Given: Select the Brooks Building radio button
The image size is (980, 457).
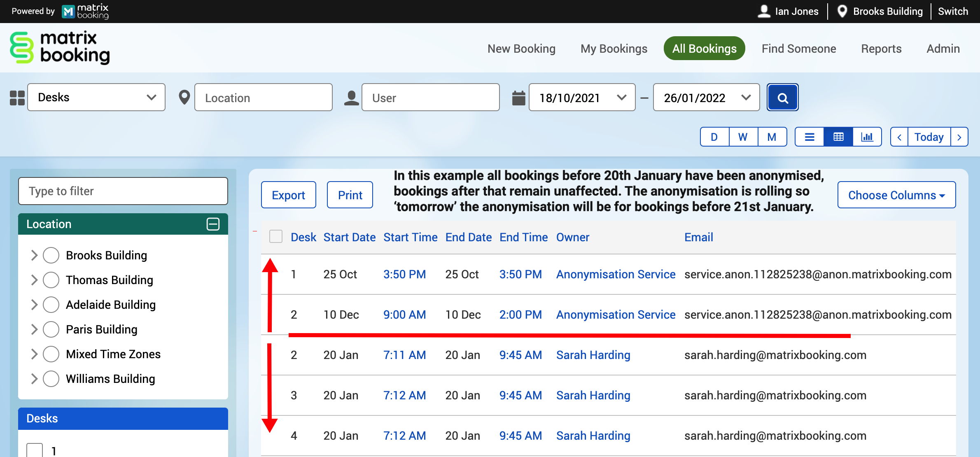Looking at the screenshot, I should pos(51,255).
